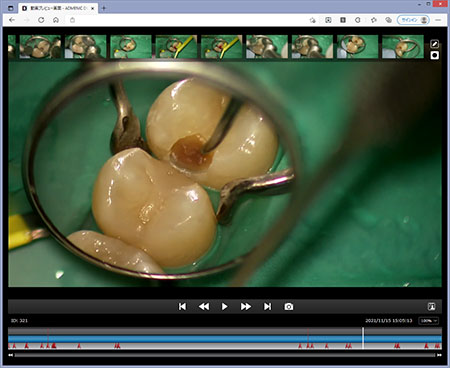Go to the browser home page
This screenshot has height=368, width=450.
[56, 20]
